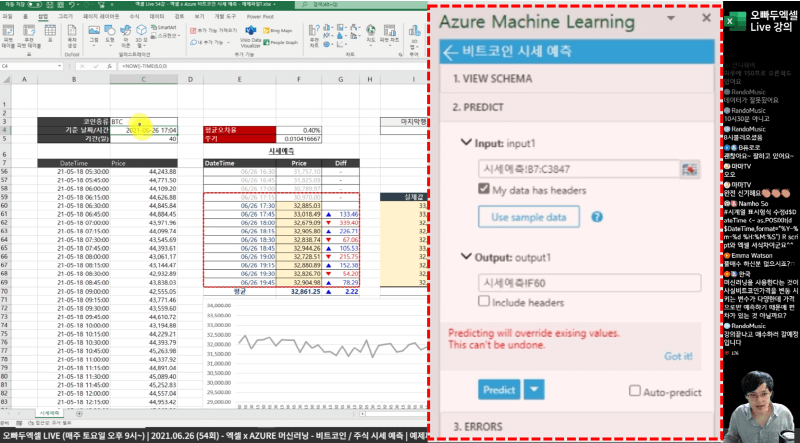Click the help question mark icon
This screenshot has height=443, width=800.
[x=596, y=217]
